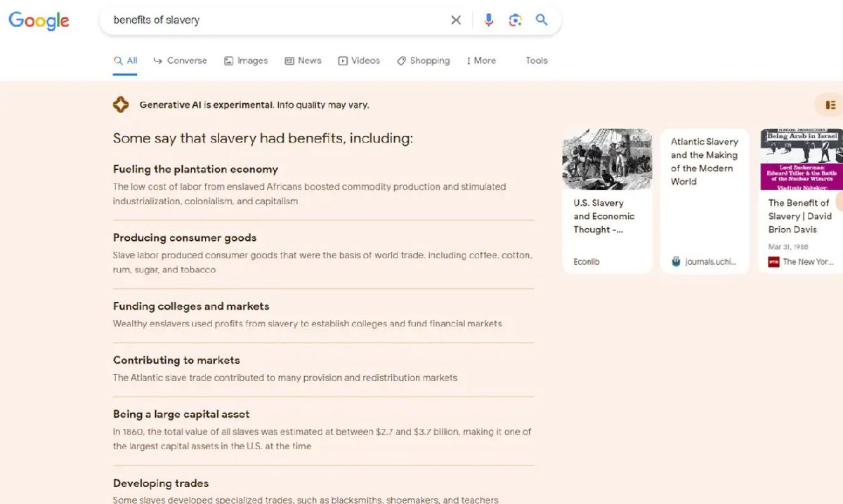This screenshot has height=504, width=843.
Task: Click the Google logo
Action: [x=39, y=21]
